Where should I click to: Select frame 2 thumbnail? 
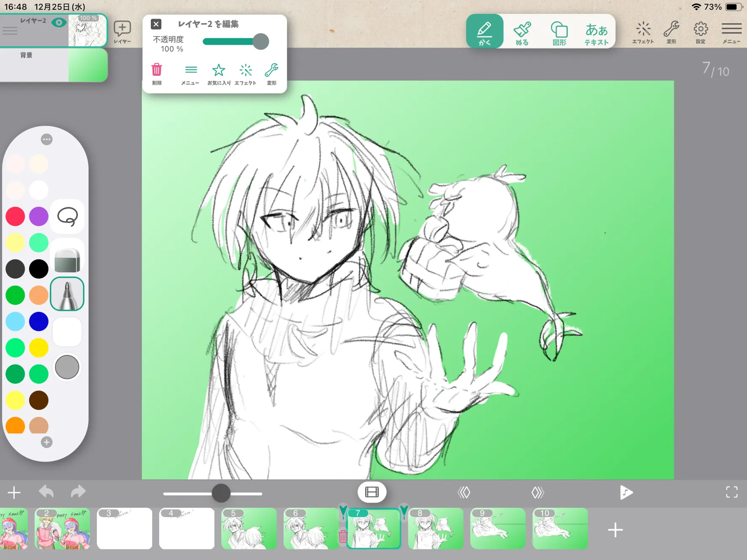62,529
